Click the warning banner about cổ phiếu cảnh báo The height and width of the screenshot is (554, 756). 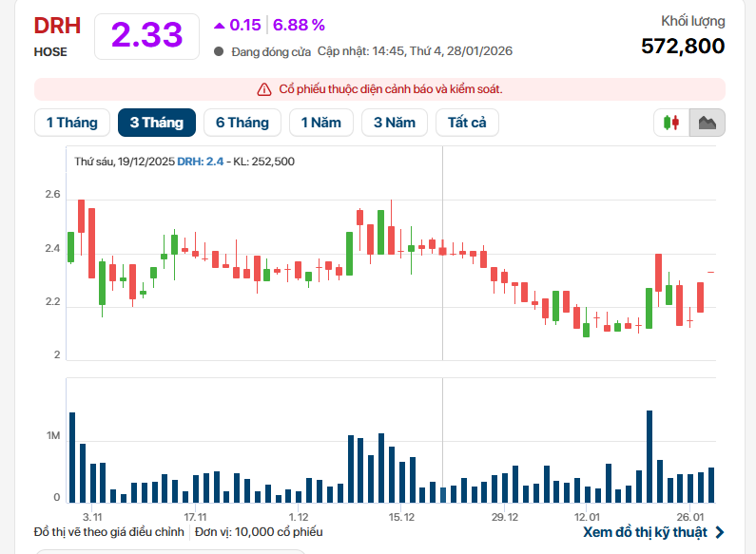(380, 89)
